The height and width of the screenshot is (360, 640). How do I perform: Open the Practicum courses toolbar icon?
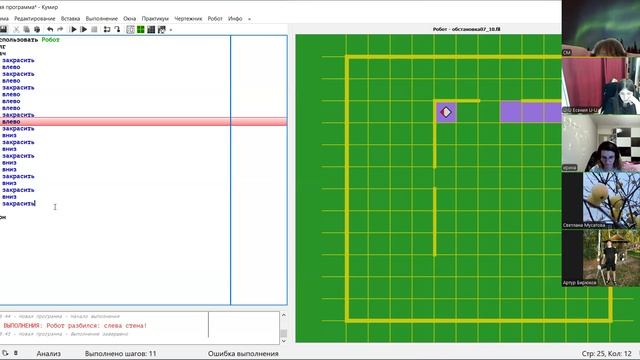[x=162, y=29]
